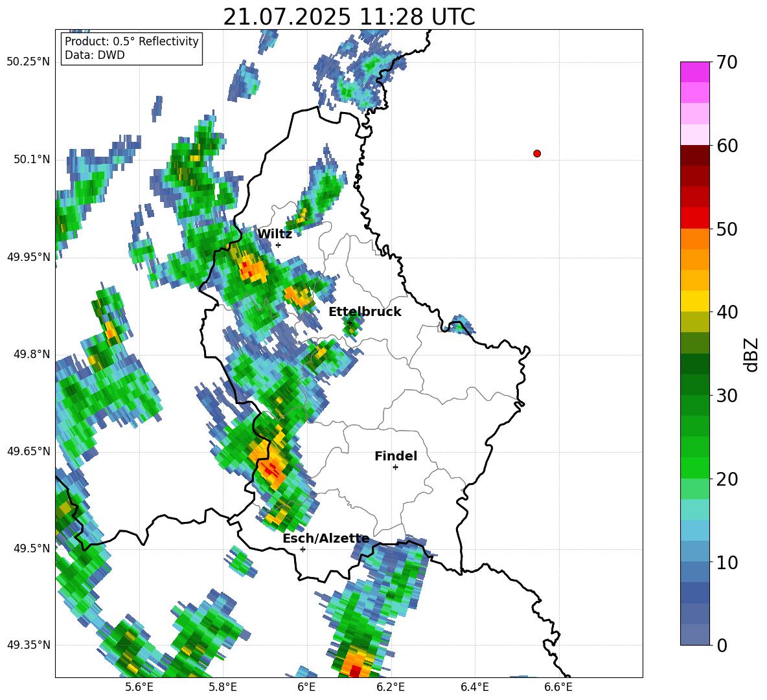Image resolution: width=767 pixels, height=700 pixels.
Task: Click the Wiltz cross marker
Action: 278,245
